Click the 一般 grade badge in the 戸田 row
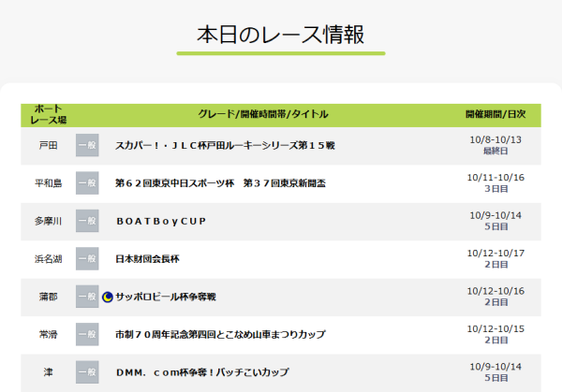This screenshot has height=392, width=562. point(86,145)
